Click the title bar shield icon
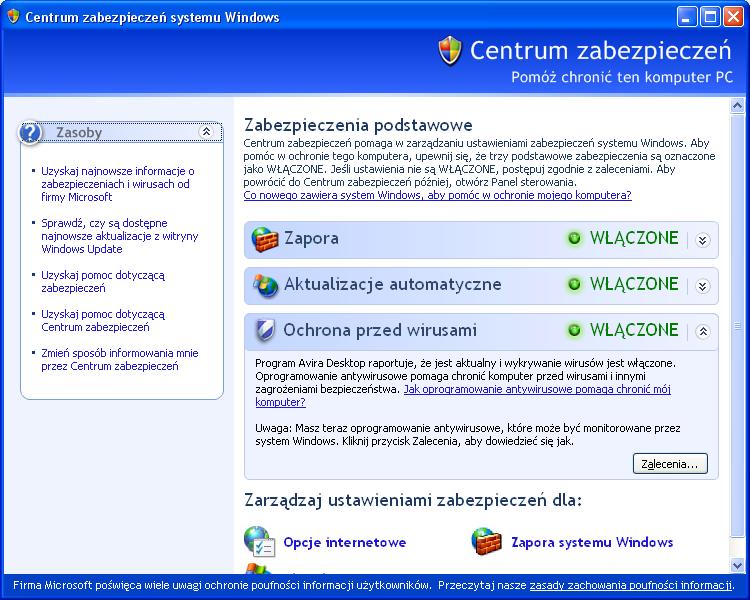 pyautogui.click(x=13, y=17)
